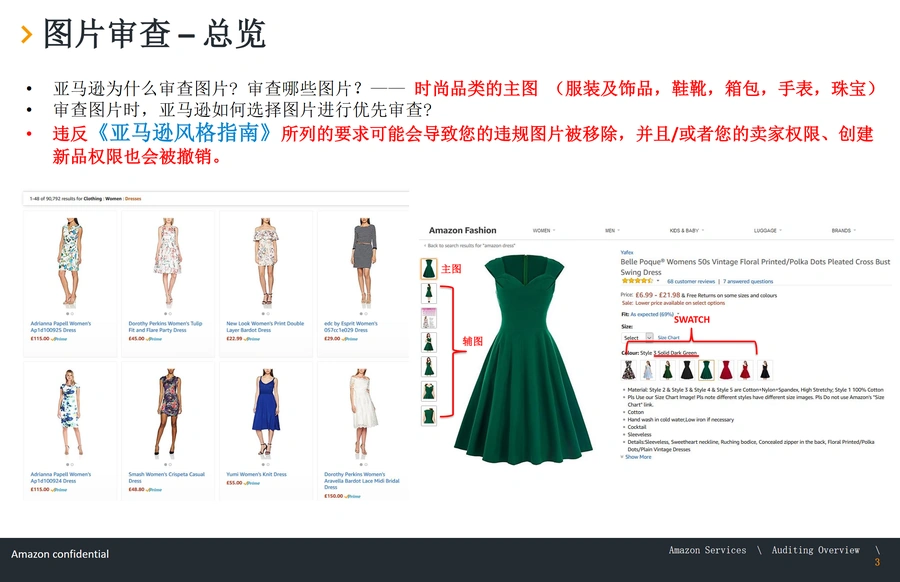Choose the red dress on model swatch
This screenshot has height=582, width=900.
745,370
